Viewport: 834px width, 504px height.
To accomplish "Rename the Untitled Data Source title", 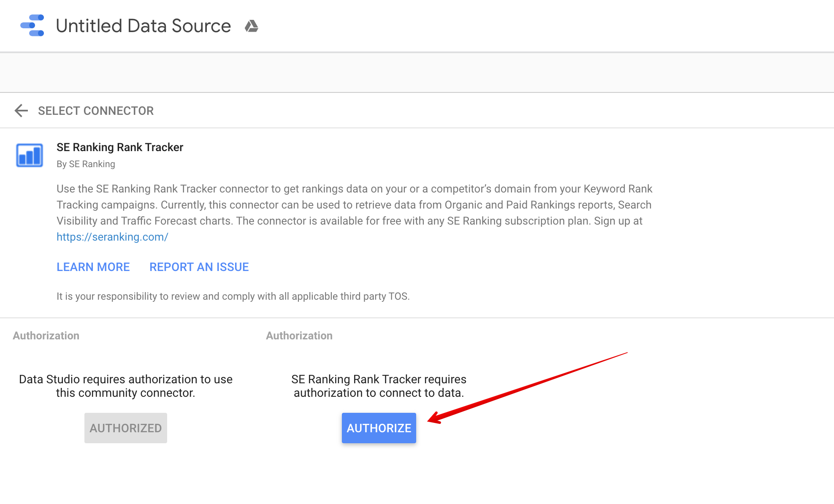I will [x=144, y=26].
